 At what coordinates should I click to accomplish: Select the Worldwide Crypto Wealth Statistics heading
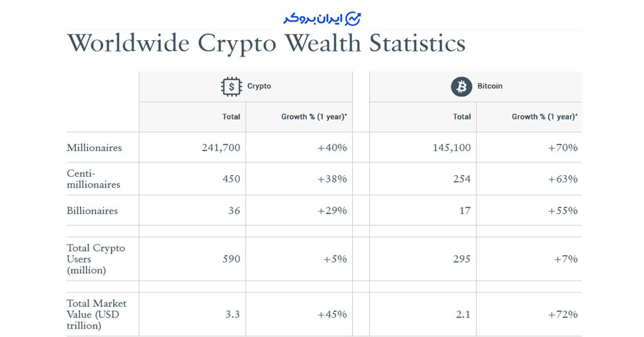click(x=266, y=44)
